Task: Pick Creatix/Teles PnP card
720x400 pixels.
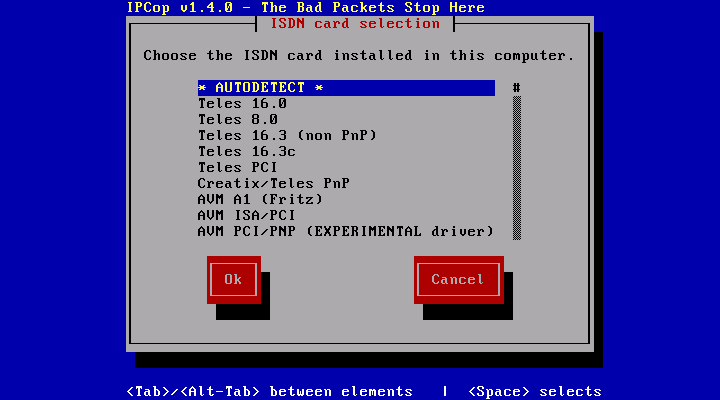Action: click(346, 184)
